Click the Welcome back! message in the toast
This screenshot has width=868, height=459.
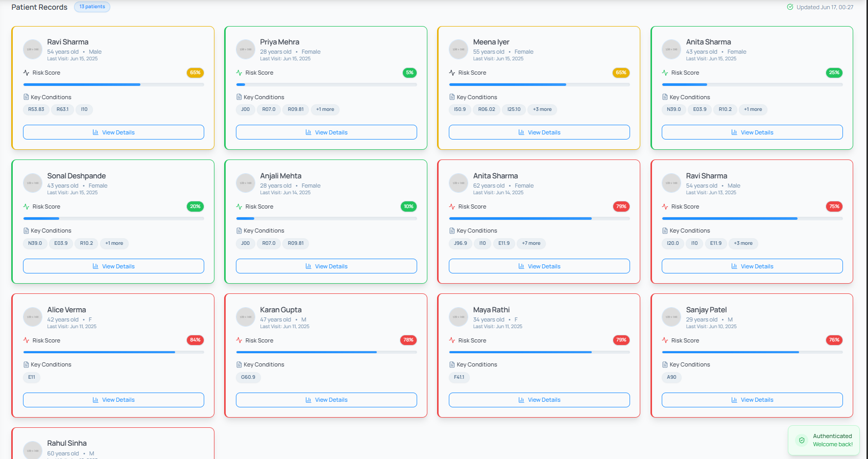[x=833, y=444]
